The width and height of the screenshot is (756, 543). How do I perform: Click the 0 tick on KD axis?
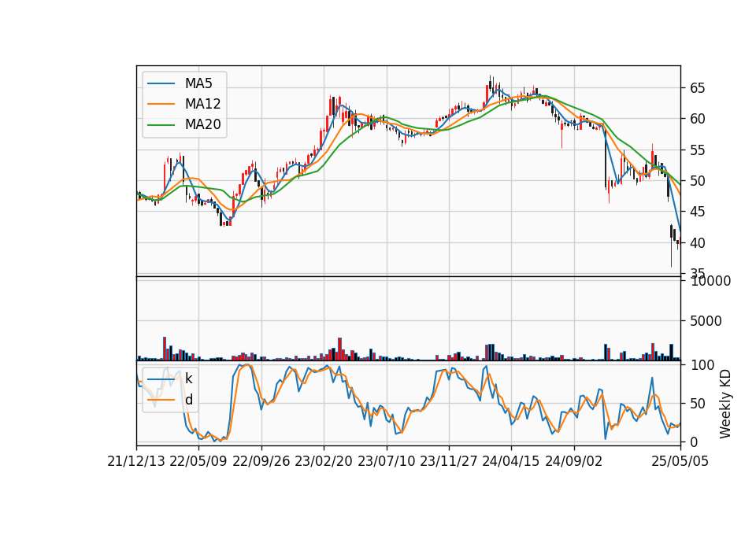point(694,441)
